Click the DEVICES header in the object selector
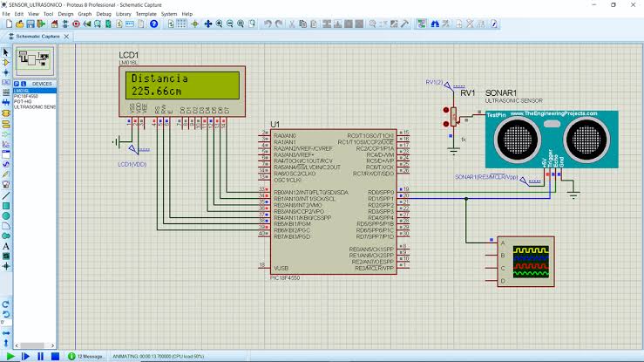 tap(42, 84)
